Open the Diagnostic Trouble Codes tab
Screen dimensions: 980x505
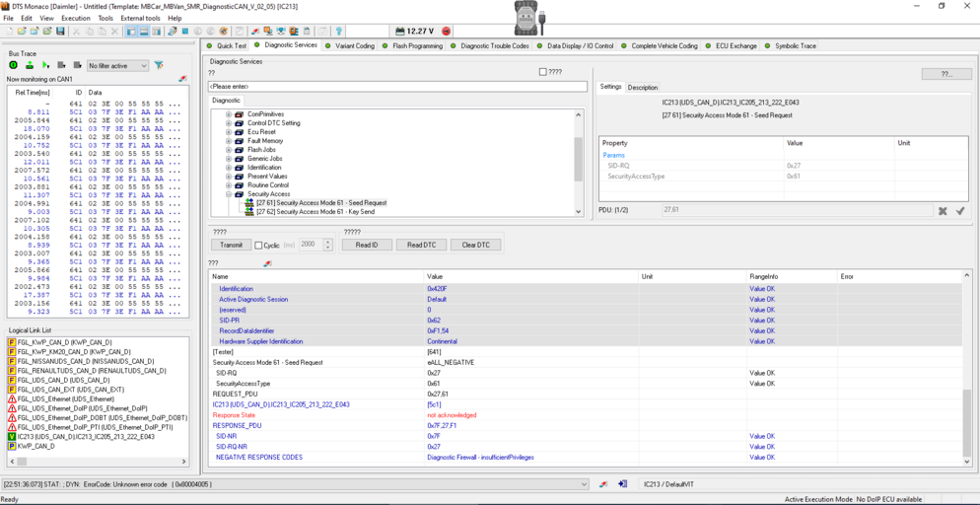490,45
